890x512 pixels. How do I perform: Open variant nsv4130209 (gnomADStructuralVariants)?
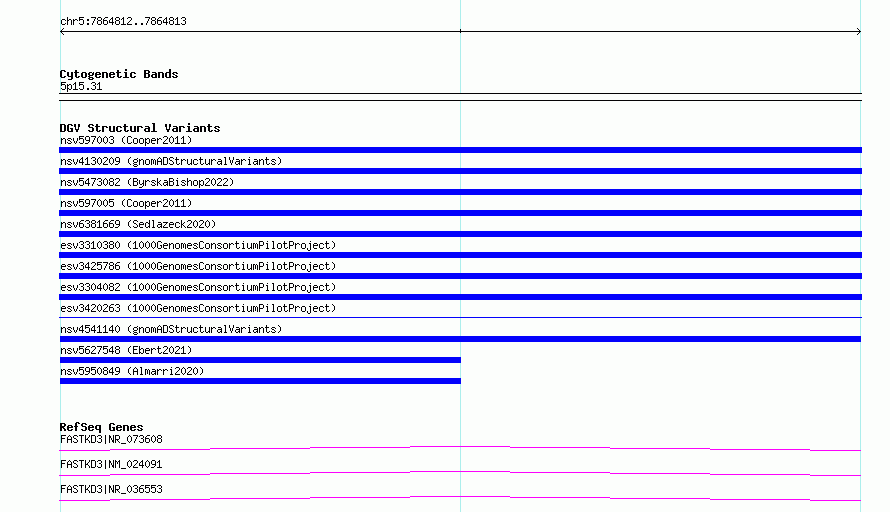click(171, 161)
